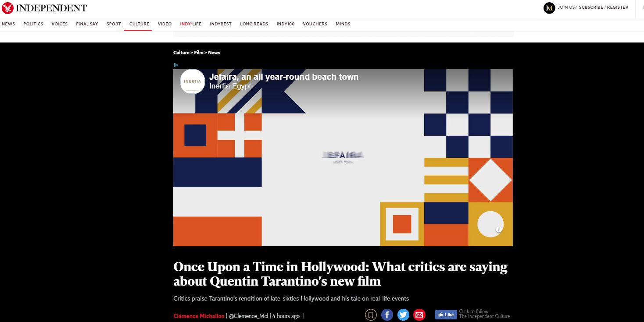The width and height of the screenshot is (644, 322).
Task: Click the INDEPENDENT wordmark
Action: point(51,8)
